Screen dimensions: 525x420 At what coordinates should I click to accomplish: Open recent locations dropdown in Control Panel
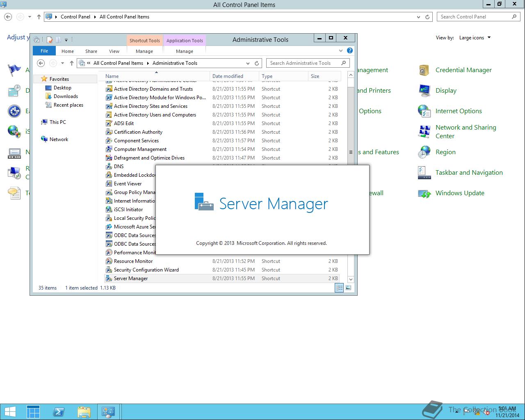click(30, 17)
